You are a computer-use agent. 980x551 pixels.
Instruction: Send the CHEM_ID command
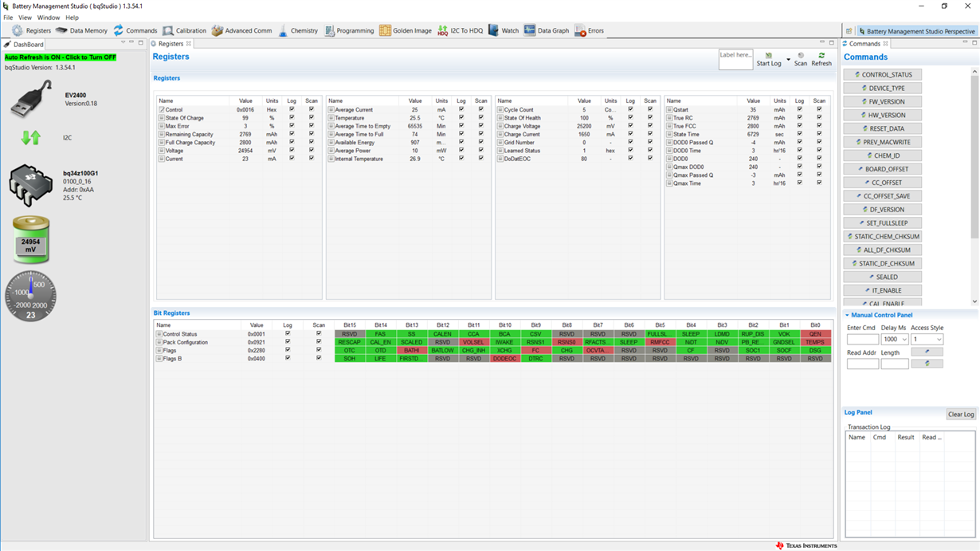[883, 155]
